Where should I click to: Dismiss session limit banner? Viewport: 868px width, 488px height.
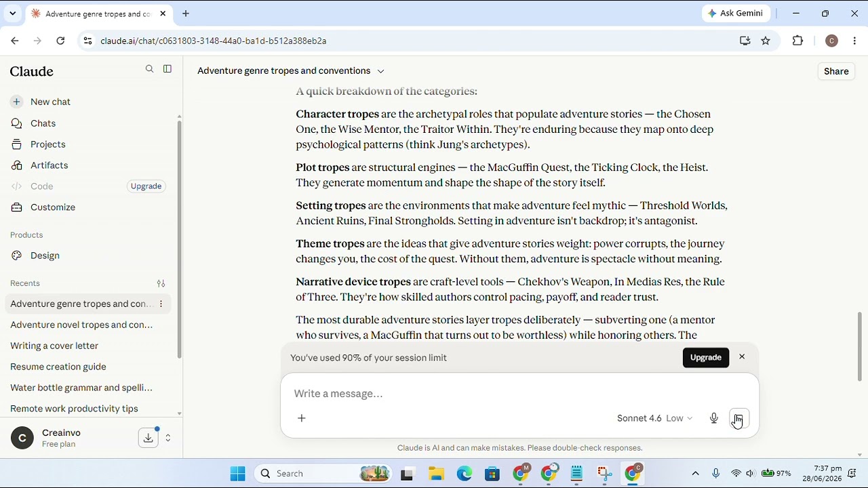742,357
